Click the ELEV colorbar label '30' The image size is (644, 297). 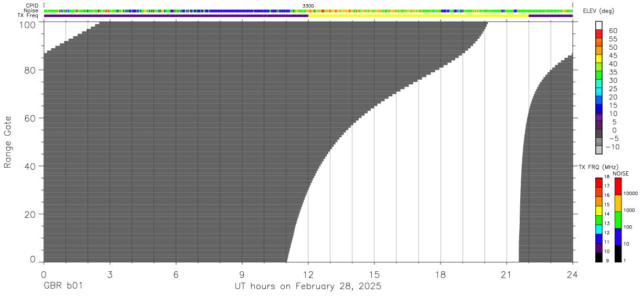pyautogui.click(x=613, y=80)
